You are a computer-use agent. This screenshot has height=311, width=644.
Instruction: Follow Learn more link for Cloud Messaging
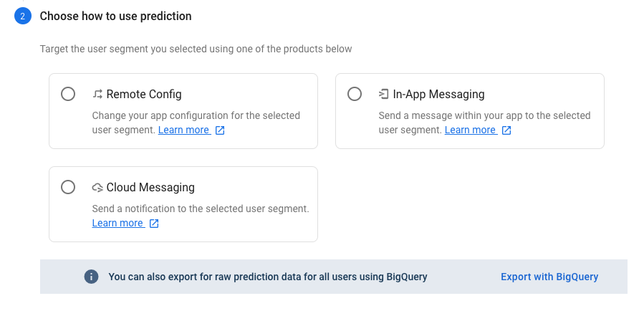coord(117,223)
